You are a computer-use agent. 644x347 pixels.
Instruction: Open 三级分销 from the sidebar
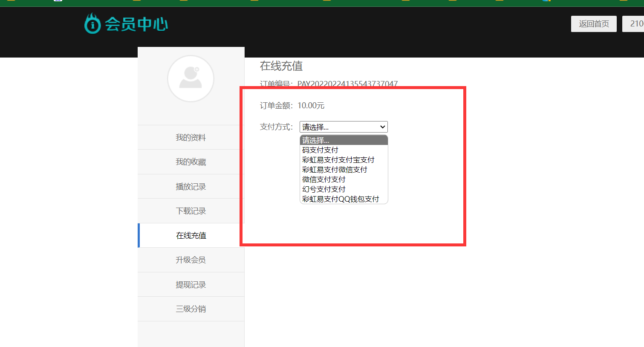pos(191,309)
